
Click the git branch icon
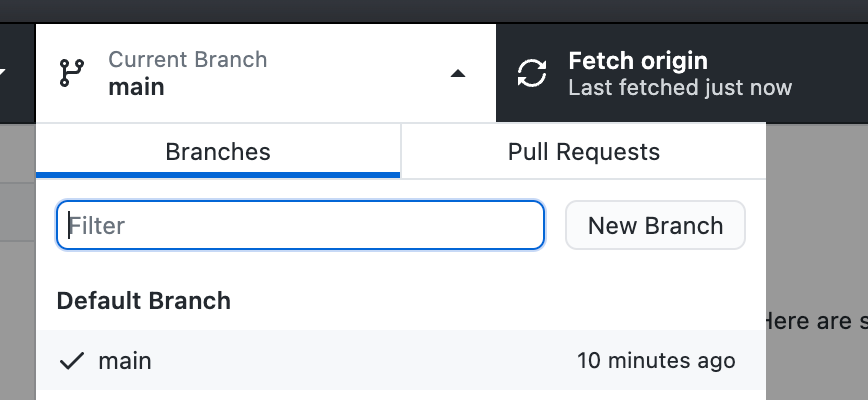tap(72, 73)
